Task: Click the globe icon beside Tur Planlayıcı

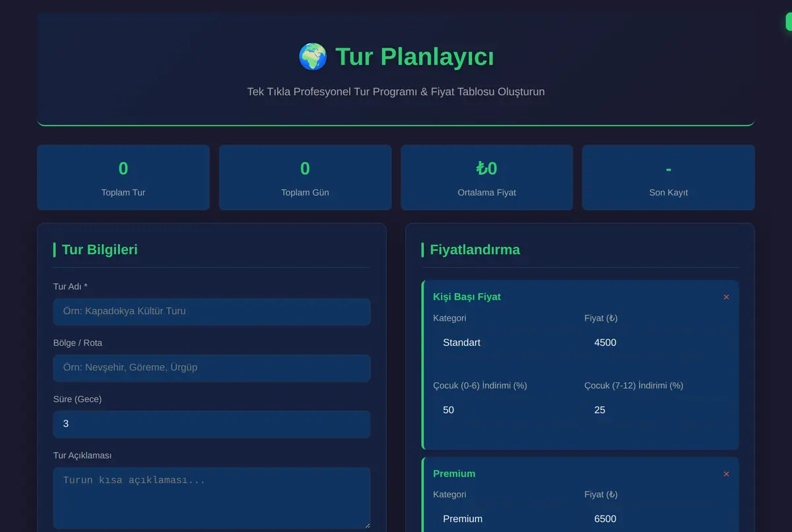Action: (x=313, y=57)
